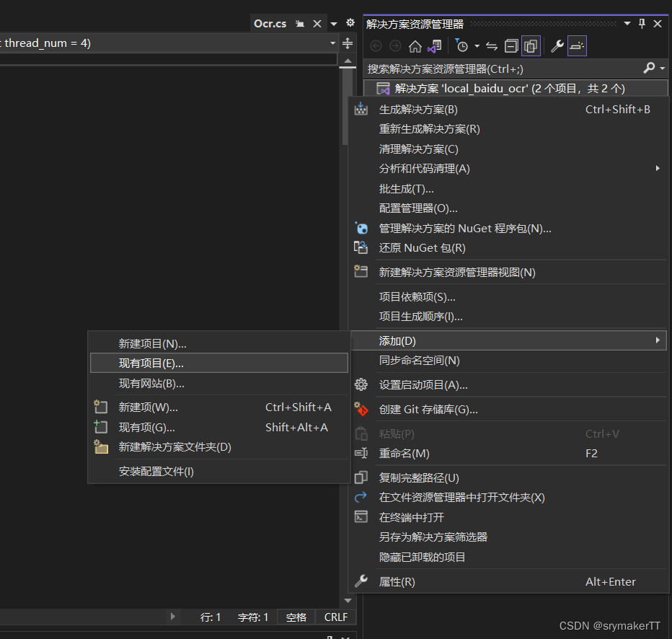Expand 分析和代码清理(A) submenu arrow
Viewport: 672px width, 639px height.
click(x=658, y=169)
